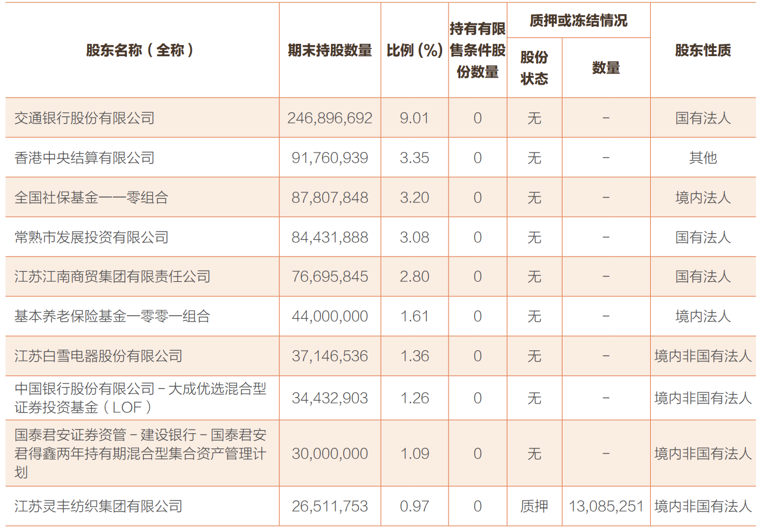Click restricted shares 0 in 江苏江南商贸 row
The width and height of the screenshot is (766, 532).
tap(478, 276)
